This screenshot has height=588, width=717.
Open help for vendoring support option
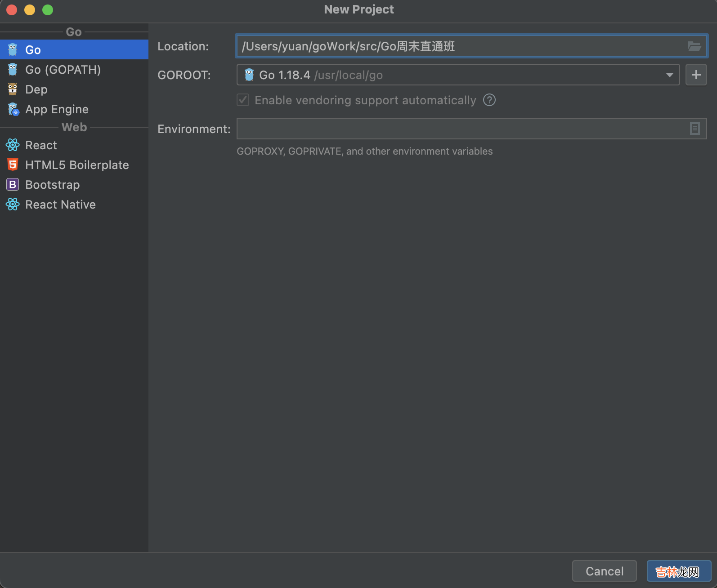pyautogui.click(x=489, y=100)
